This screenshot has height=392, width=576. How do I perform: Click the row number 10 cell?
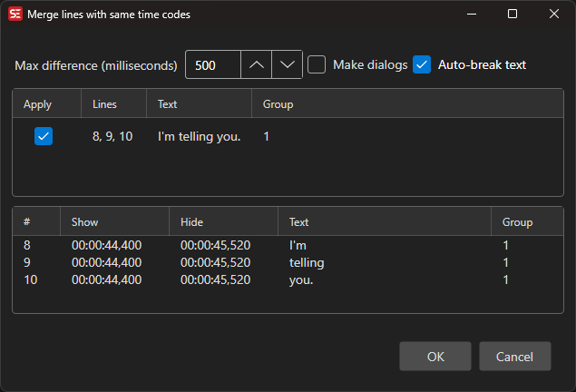31,279
